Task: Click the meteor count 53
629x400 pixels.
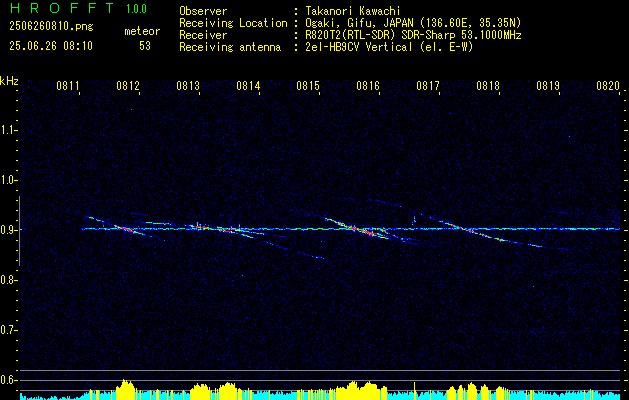Action: click(x=145, y=46)
